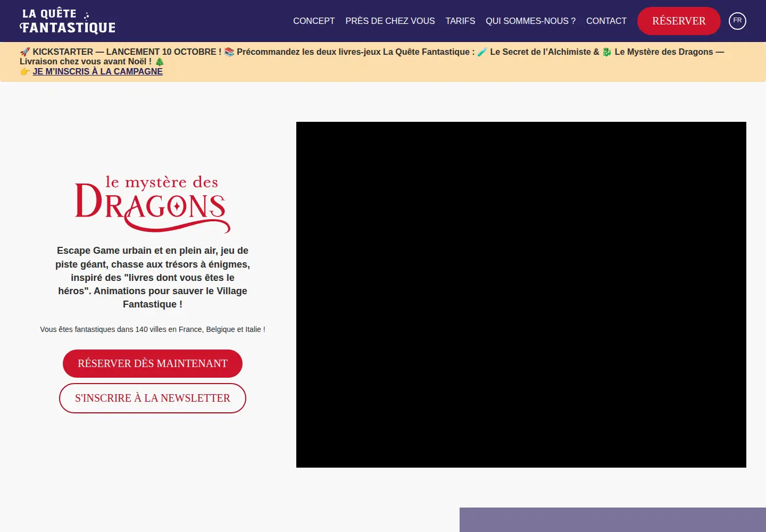Open the Contact page link
This screenshot has height=532, width=766.
(606, 21)
